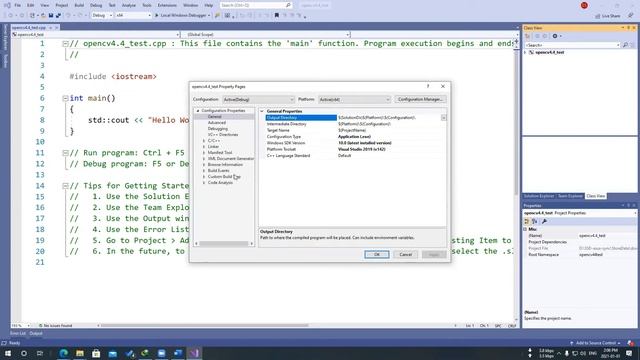Open the Project menu
The width and height of the screenshot is (640, 360).
62,5
